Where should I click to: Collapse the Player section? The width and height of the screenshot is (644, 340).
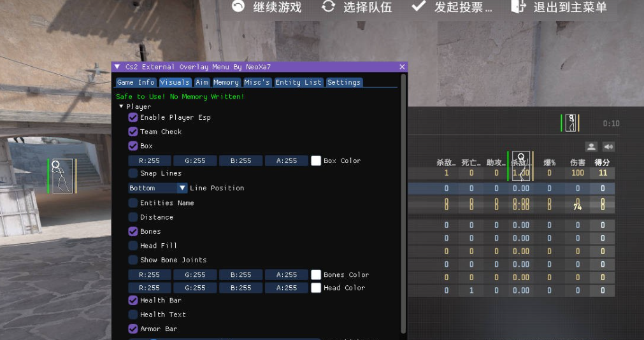click(x=121, y=106)
